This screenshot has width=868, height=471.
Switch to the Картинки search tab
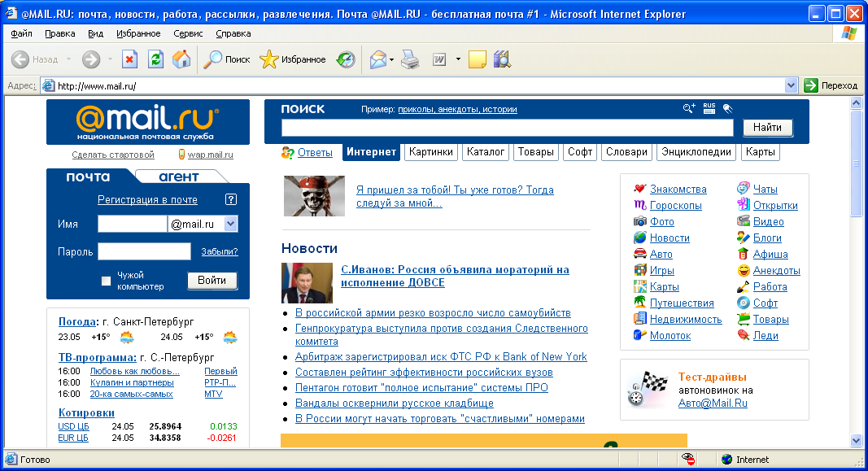tap(430, 152)
